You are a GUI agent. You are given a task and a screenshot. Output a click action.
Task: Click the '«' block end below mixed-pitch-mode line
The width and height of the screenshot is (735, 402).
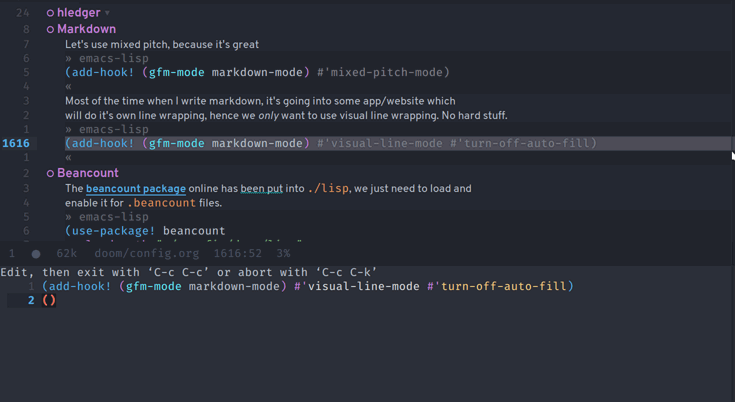coord(68,87)
